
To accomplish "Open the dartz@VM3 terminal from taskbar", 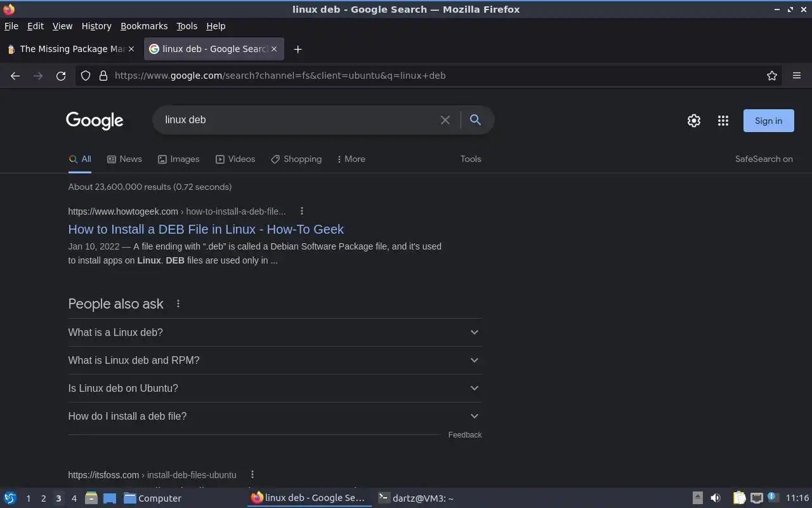I will click(x=416, y=498).
